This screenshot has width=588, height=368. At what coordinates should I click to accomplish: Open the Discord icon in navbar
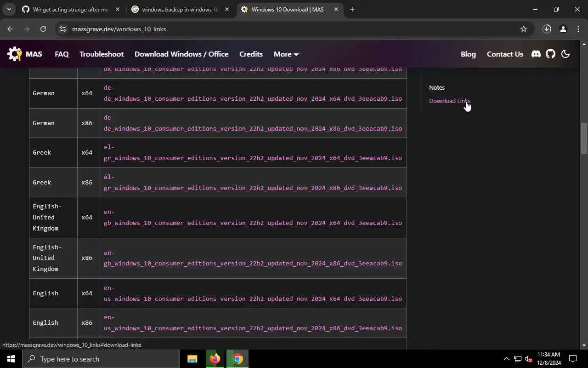536,54
